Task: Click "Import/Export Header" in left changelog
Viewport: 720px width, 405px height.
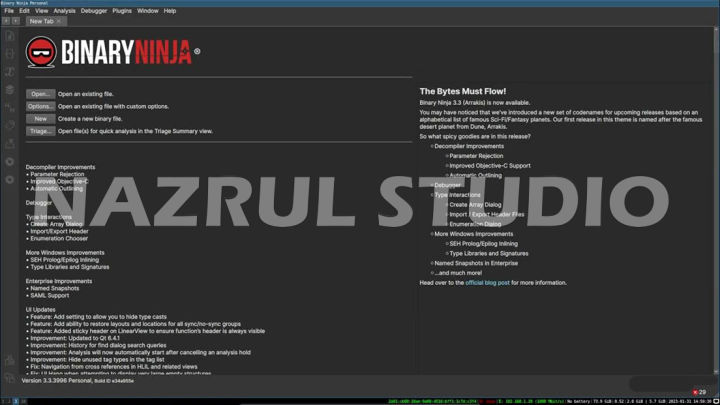Action: (59, 231)
